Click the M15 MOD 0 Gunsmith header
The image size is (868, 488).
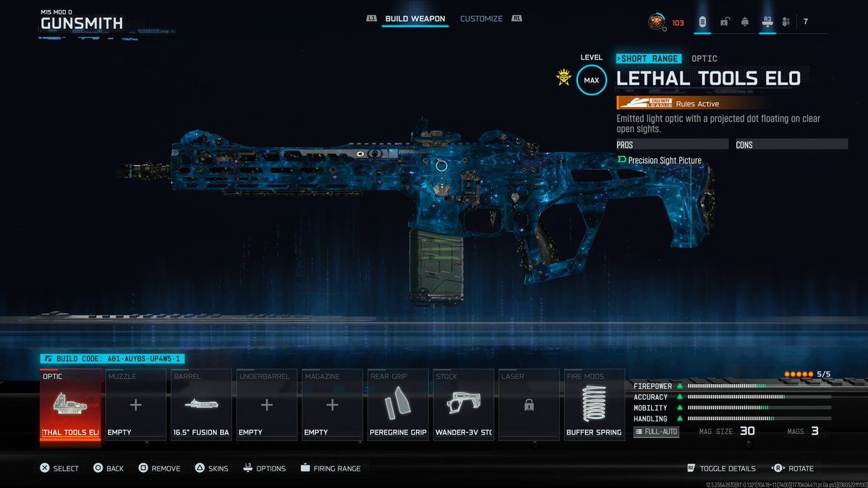pos(81,20)
